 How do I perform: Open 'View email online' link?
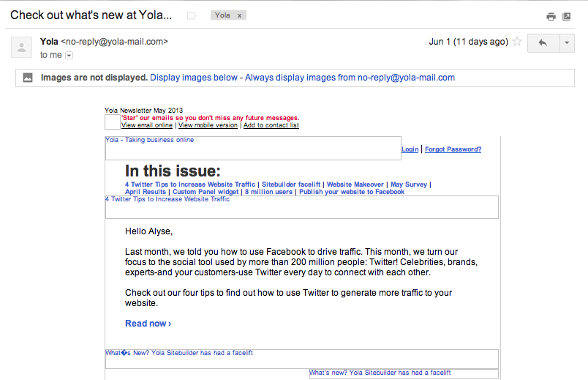click(x=147, y=125)
